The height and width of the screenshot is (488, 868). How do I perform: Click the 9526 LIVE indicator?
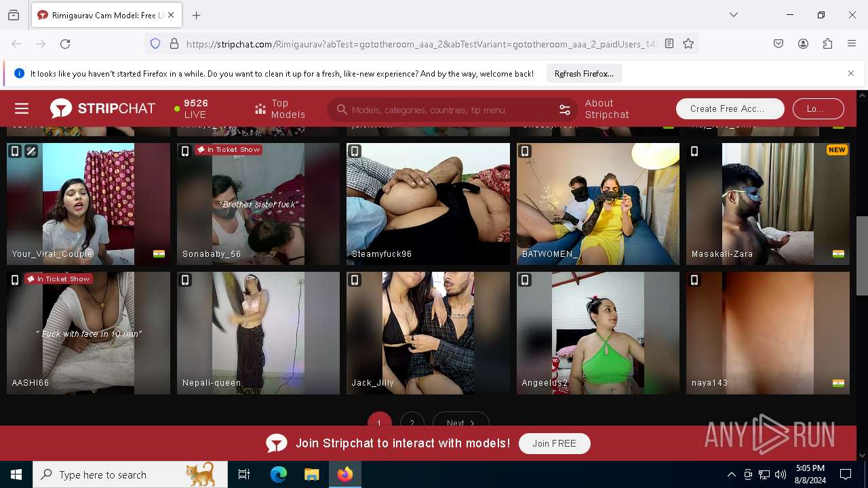coord(191,108)
